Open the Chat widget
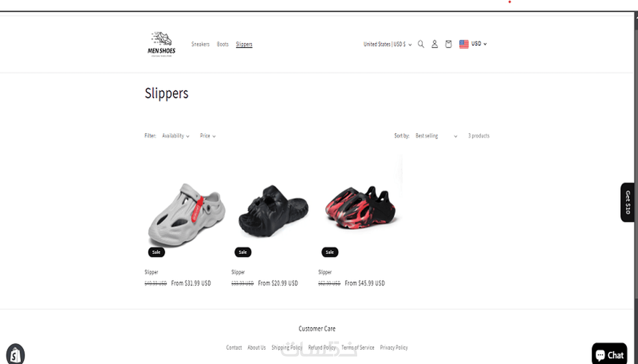This screenshot has height=364, width=638. (609, 354)
